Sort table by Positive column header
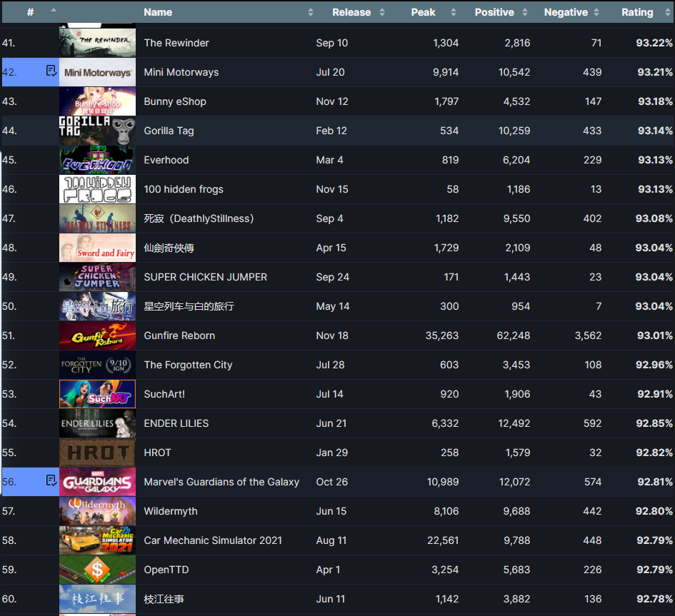Screen dimensions: 675x616 [x=494, y=12]
